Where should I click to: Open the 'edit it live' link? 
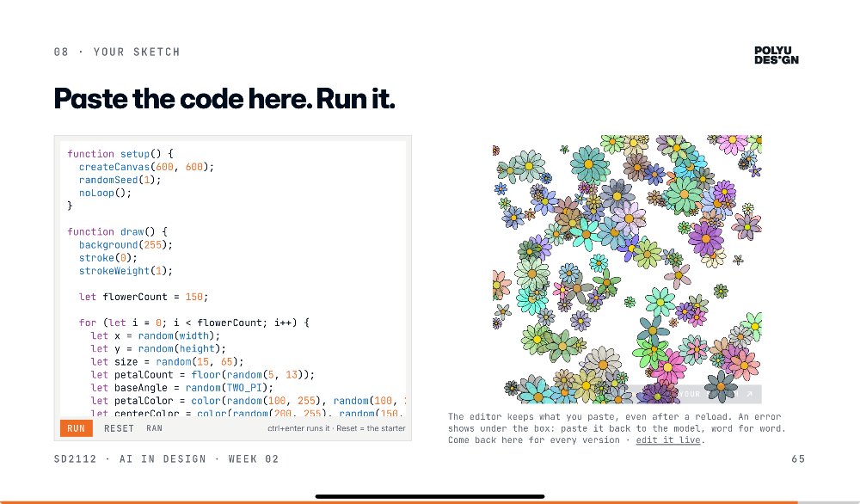coord(668,439)
